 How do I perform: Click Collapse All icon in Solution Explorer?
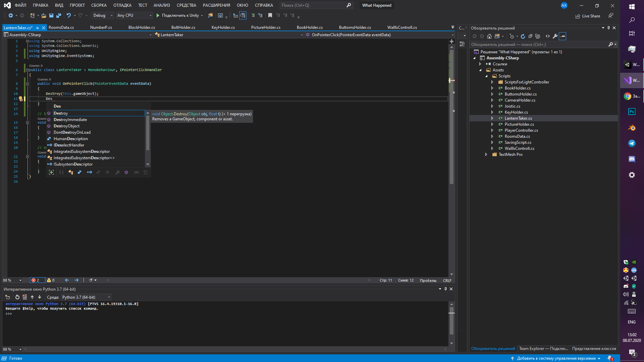[x=530, y=36]
